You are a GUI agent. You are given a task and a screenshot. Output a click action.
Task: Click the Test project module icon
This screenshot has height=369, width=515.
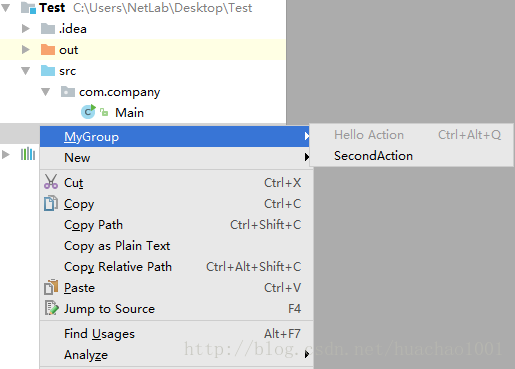(28, 8)
